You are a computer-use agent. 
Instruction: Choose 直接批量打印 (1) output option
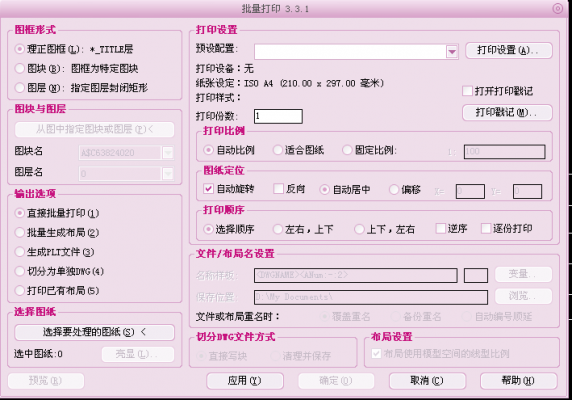pos(19,213)
